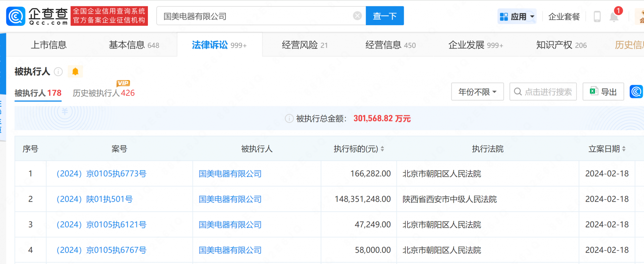Image resolution: width=644 pixels, height=264 pixels.
Task: Click the 查一下 search button
Action: click(x=384, y=16)
